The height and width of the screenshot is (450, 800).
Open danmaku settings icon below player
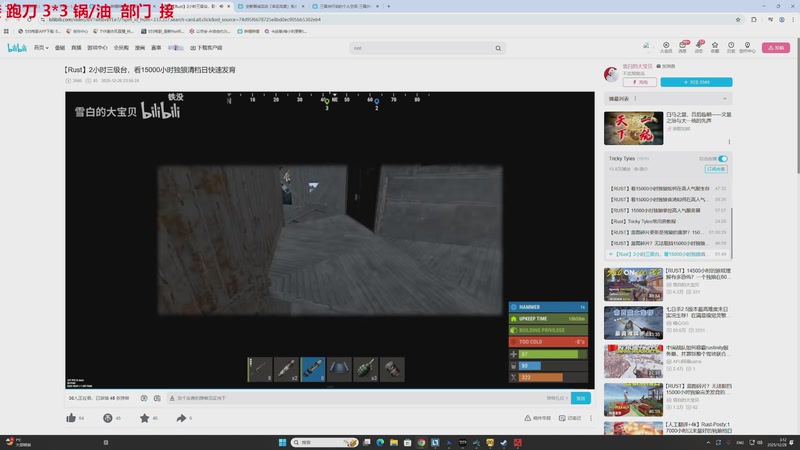click(157, 398)
